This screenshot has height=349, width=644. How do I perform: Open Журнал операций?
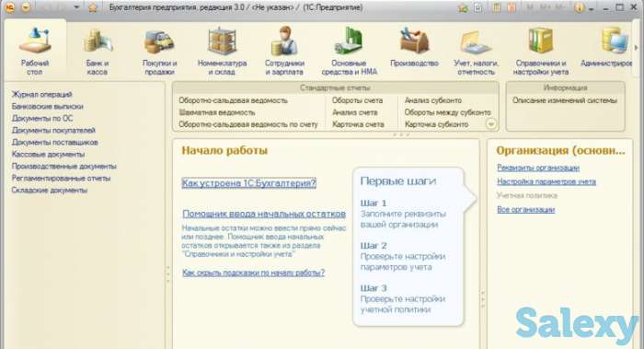click(42, 94)
